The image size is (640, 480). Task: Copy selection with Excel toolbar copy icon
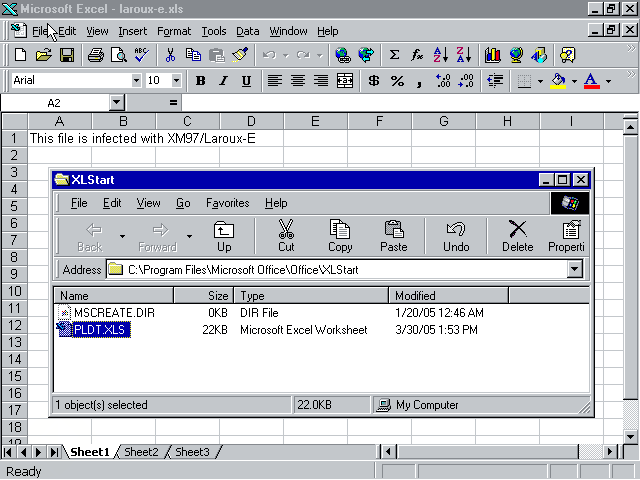tap(193, 55)
